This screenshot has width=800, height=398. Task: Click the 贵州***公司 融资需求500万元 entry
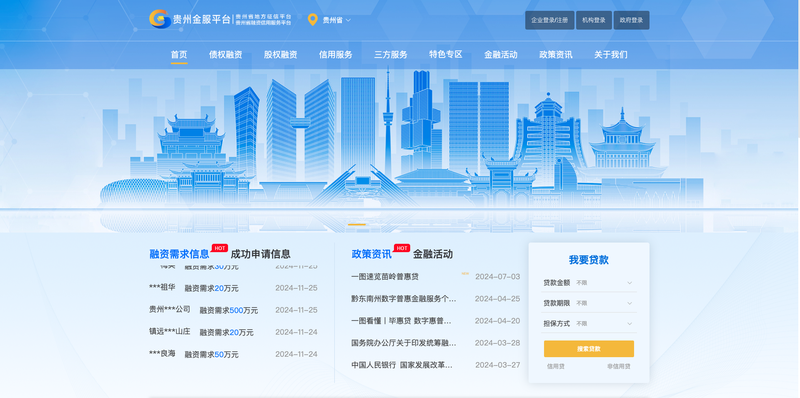(x=233, y=310)
